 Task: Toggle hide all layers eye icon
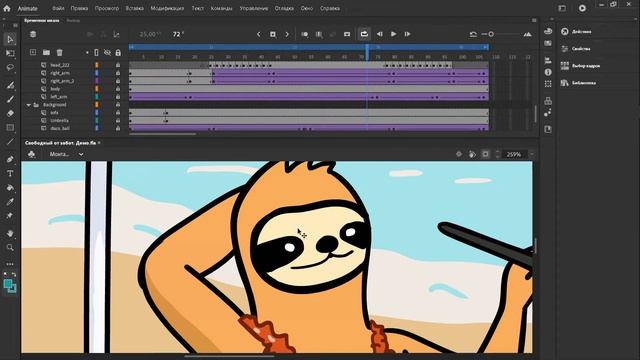point(107,53)
